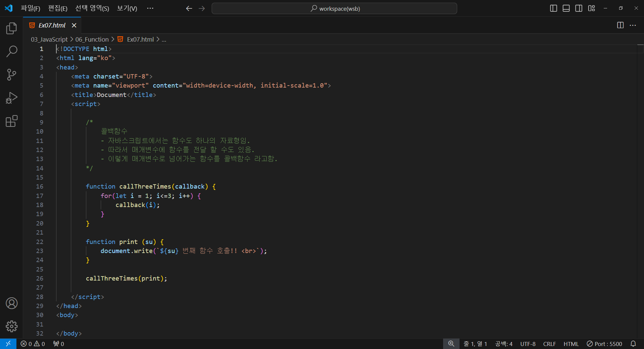The width and height of the screenshot is (644, 349).
Task: Open the 선택 영역(S) menu
Action: pos(92,8)
